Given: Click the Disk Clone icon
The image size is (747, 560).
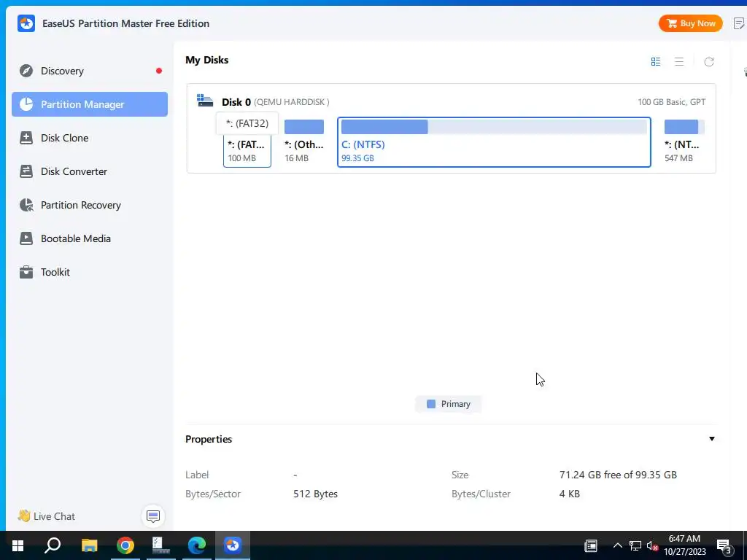Looking at the screenshot, I should point(26,138).
